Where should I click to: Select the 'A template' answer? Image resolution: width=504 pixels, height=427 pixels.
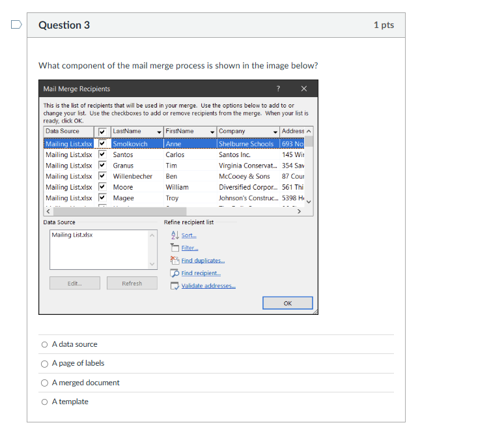click(x=45, y=402)
